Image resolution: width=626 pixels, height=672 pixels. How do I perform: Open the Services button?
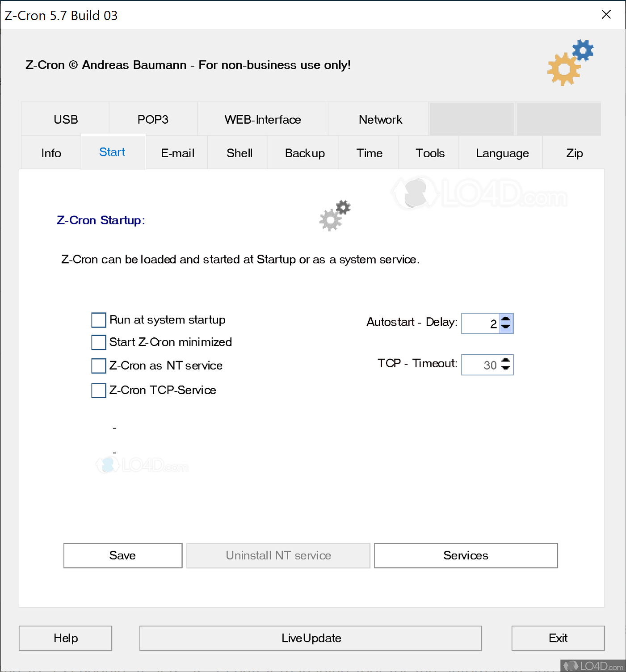point(466,555)
